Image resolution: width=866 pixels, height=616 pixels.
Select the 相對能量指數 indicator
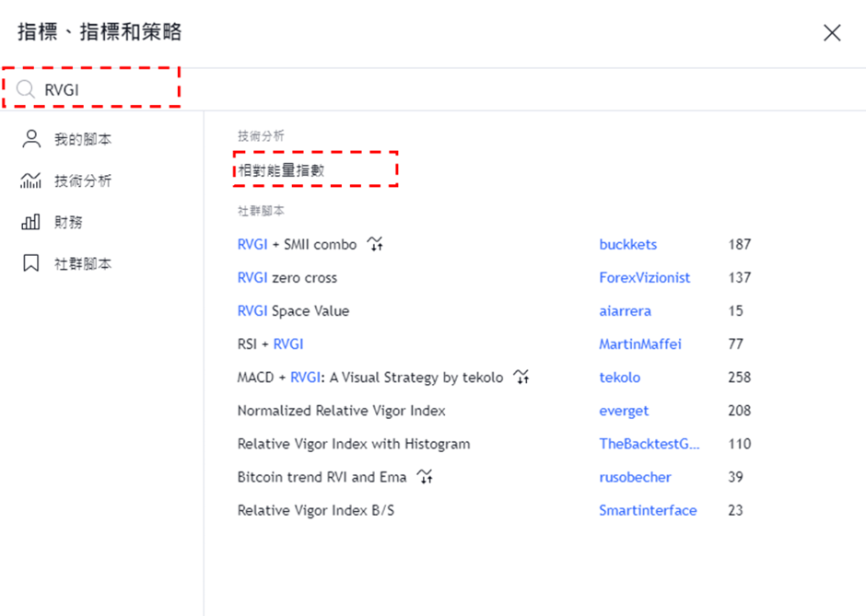pyautogui.click(x=281, y=170)
